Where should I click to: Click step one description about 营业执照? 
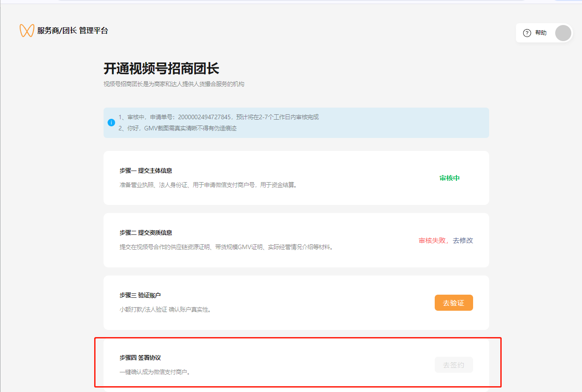click(x=208, y=184)
